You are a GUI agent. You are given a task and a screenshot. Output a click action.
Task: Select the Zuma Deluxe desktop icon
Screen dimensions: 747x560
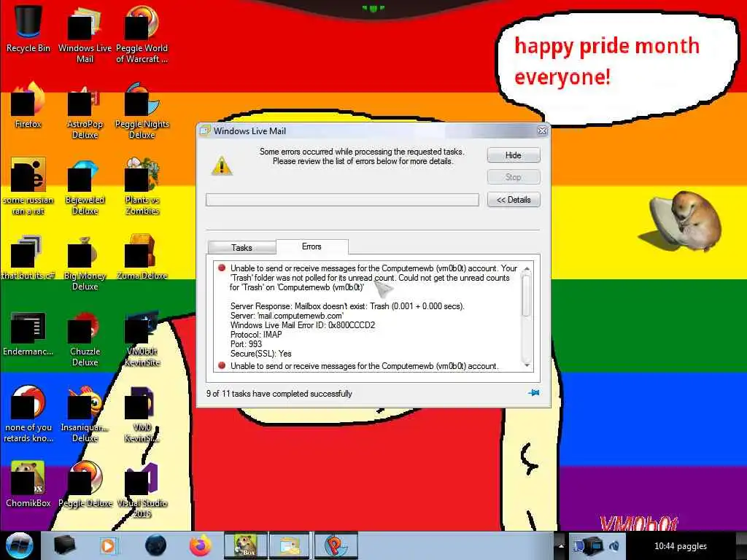(142, 257)
